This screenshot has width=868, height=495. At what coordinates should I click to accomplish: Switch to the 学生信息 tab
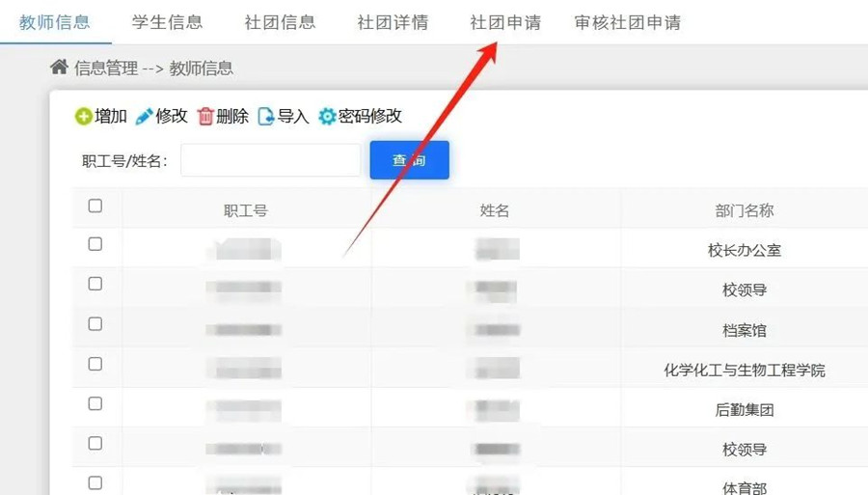pos(167,22)
